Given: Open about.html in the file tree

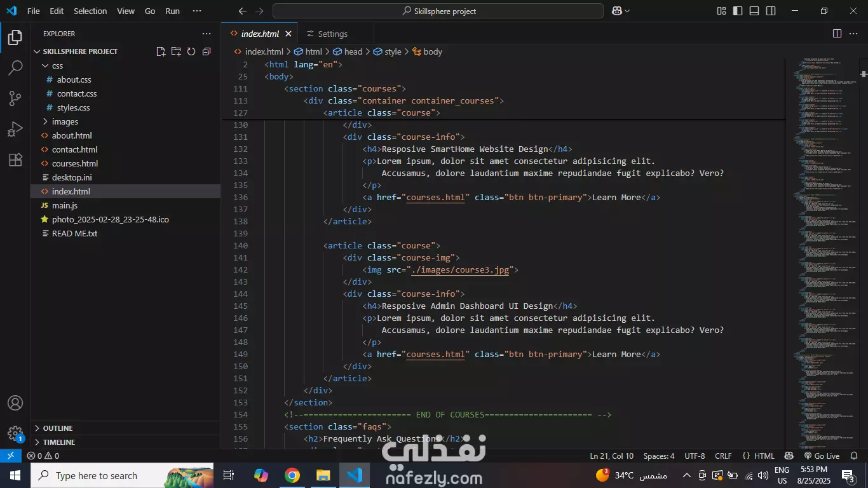Looking at the screenshot, I should tap(72, 135).
